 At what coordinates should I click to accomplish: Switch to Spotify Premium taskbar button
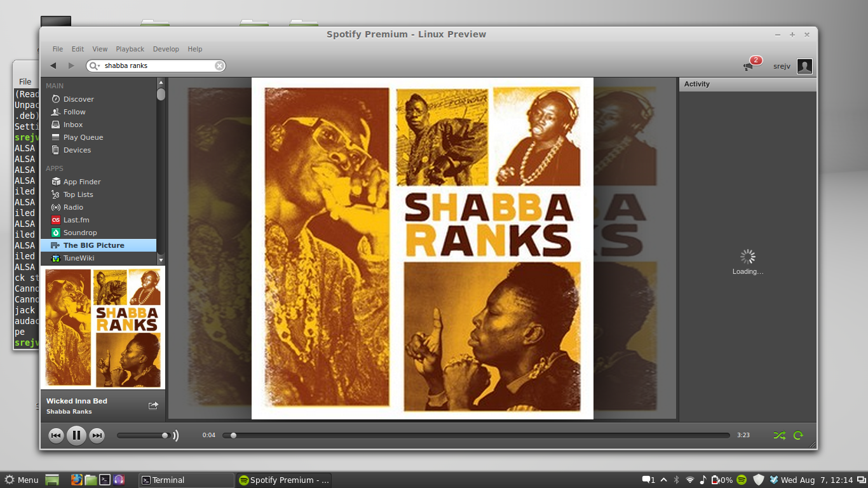(284, 480)
